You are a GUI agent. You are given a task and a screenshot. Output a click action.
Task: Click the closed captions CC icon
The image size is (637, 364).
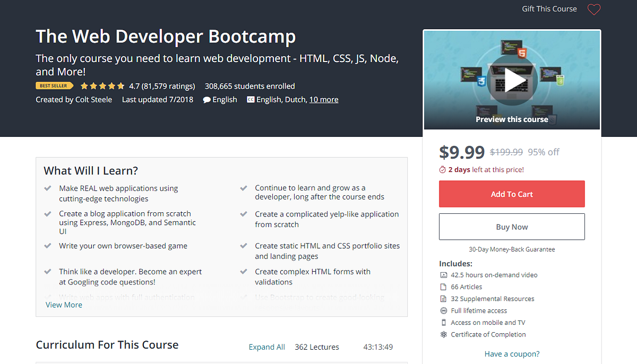point(250,99)
